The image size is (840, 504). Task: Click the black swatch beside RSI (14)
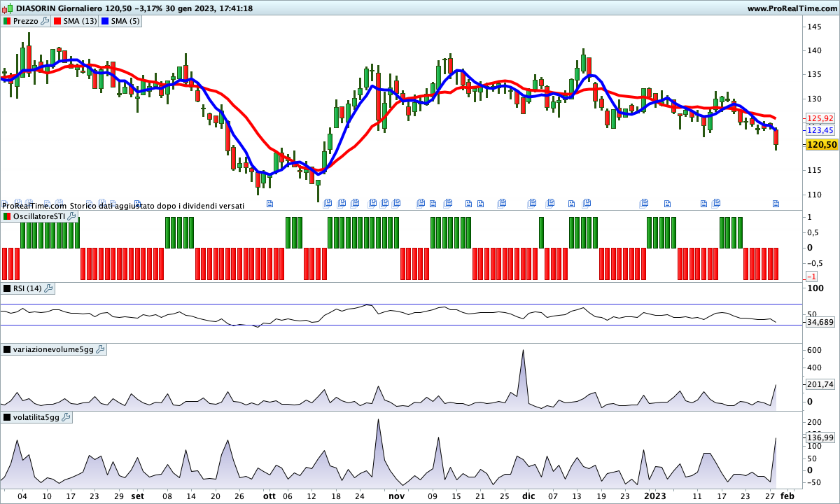(x=7, y=288)
